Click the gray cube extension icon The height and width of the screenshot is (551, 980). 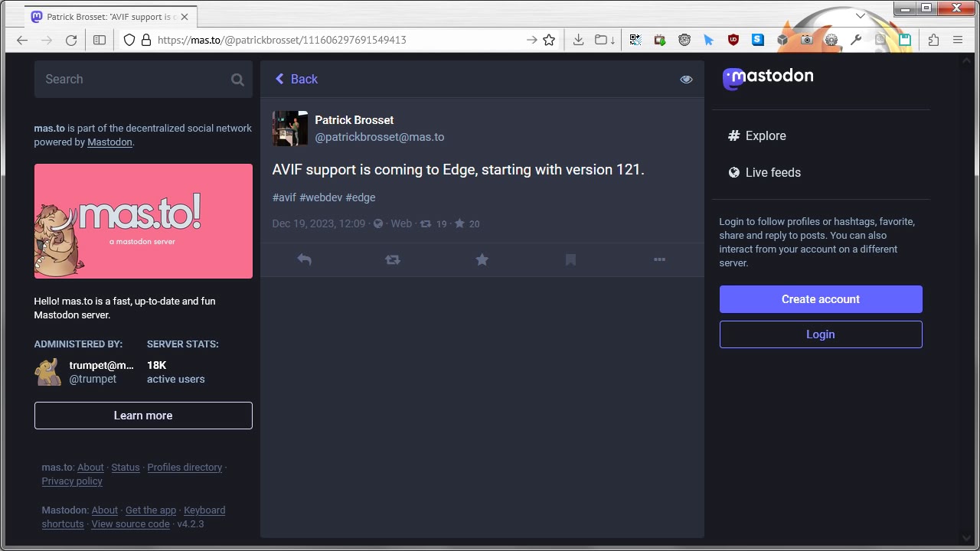tap(782, 40)
